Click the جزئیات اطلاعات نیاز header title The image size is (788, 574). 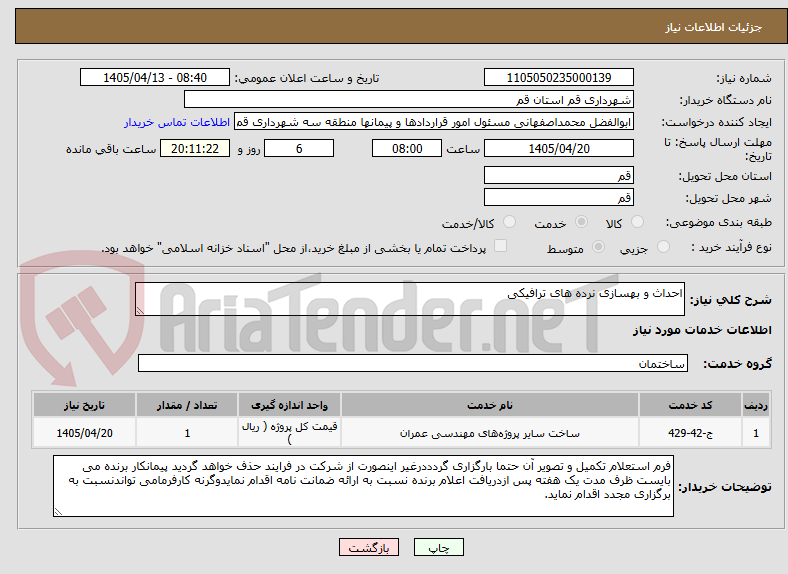pyautogui.click(x=714, y=27)
